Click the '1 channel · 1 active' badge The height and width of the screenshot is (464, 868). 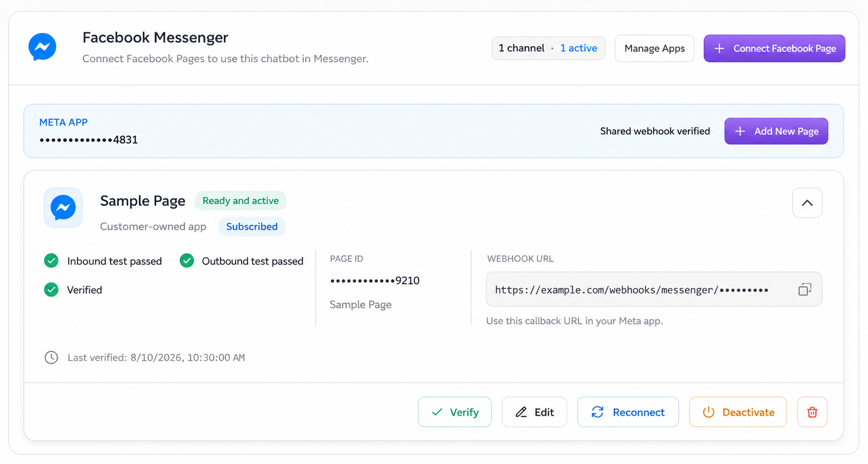(x=548, y=49)
